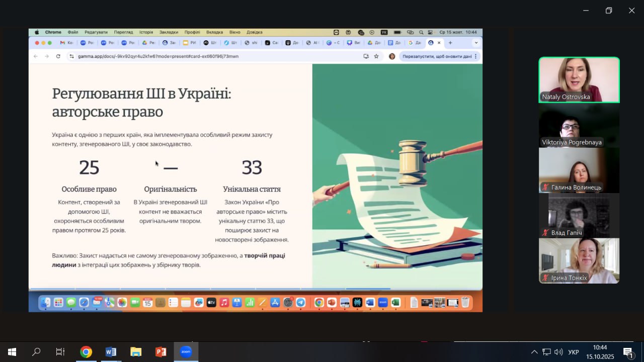Click the bookmark star in the address bar
Viewport: 644px width, 362px height.
(x=376, y=56)
